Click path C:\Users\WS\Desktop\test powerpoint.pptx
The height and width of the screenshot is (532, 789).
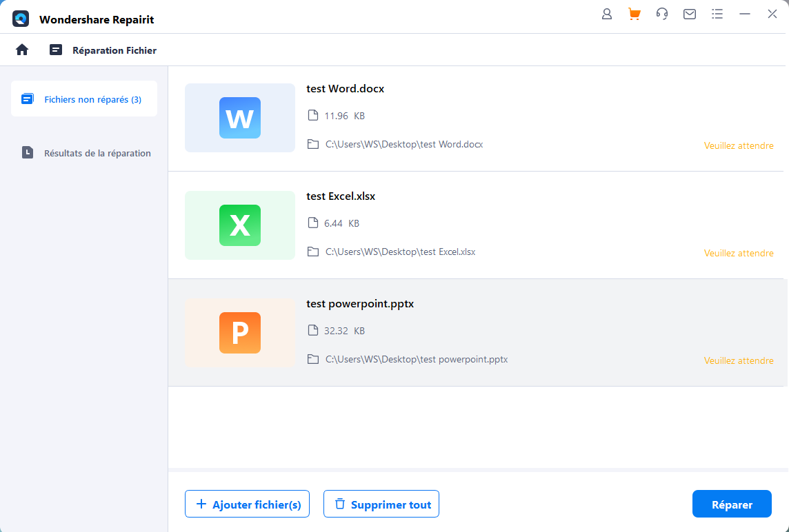point(417,360)
